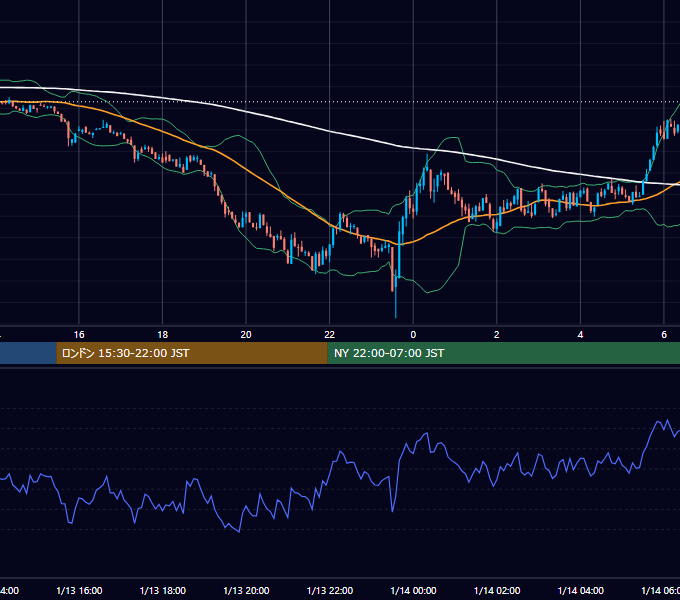Click the 1/14 04:00 label on lower axis

click(581, 590)
